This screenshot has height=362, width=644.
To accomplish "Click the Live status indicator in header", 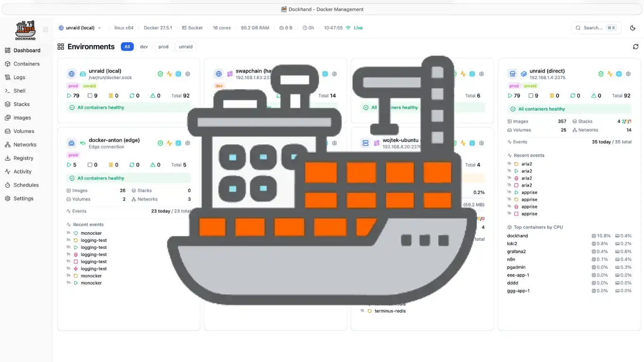I will click(x=355, y=28).
